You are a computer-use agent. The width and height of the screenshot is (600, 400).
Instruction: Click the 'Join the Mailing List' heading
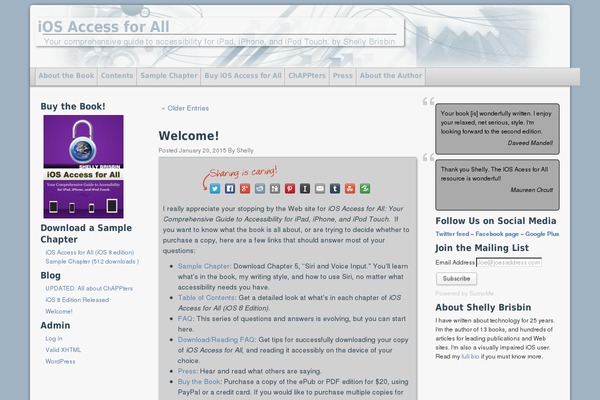click(482, 248)
